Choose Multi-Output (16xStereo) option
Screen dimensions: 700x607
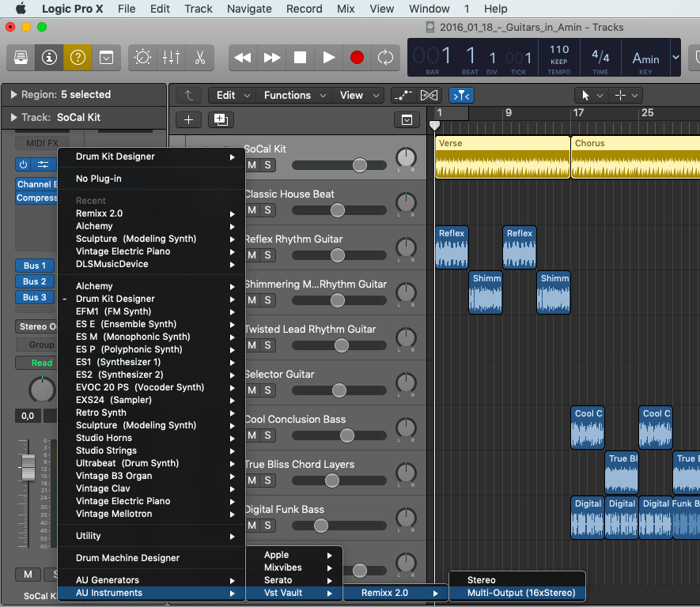tap(517, 593)
